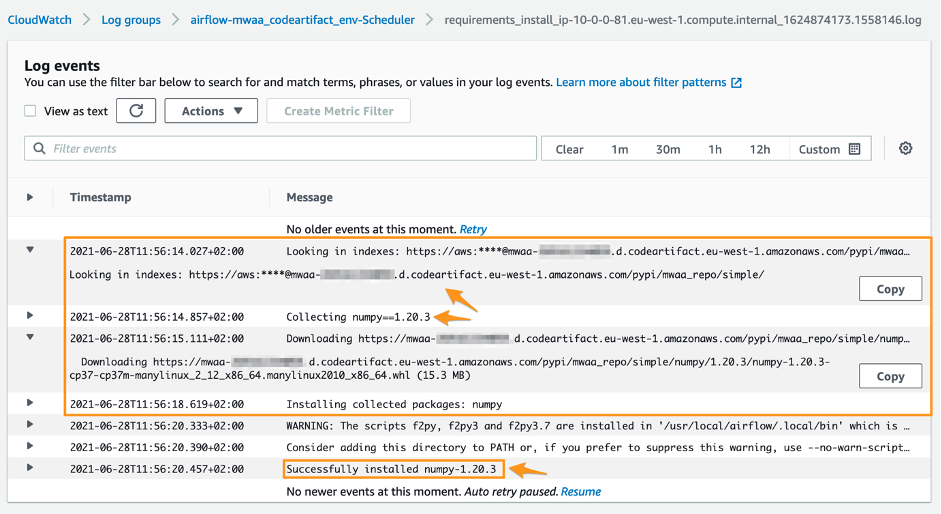Viewport: 941px width, 514px height.
Task: Select timestamp 2021-06-28T11:56:20.457+02:00
Action: point(157,469)
